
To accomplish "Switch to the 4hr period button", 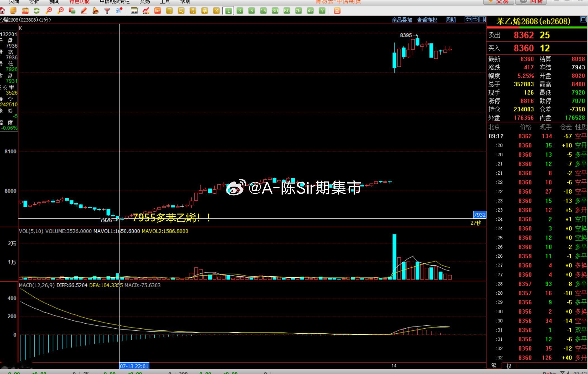I will pos(310,11).
